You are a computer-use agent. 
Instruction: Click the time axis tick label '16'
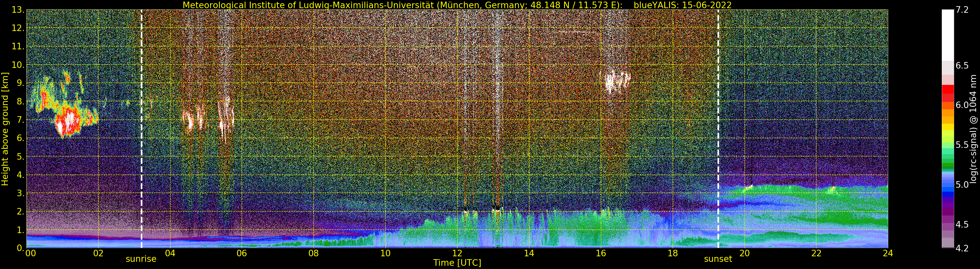pyautogui.click(x=601, y=253)
